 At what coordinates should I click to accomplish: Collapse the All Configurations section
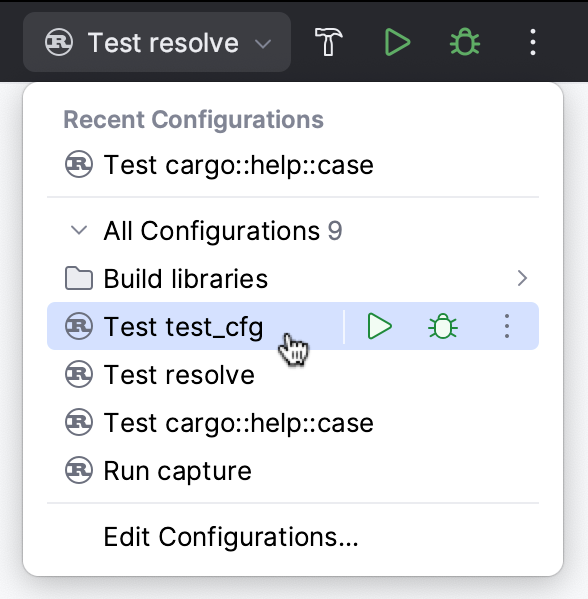79,230
